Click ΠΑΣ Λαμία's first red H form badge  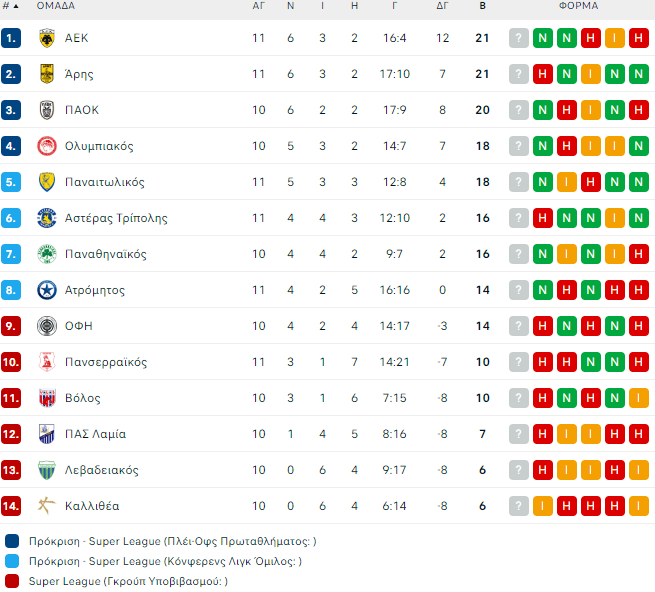(x=543, y=434)
